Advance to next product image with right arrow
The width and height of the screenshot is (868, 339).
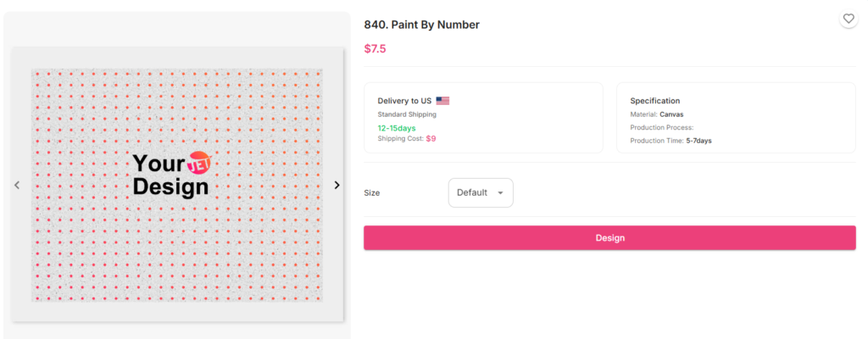[337, 185]
